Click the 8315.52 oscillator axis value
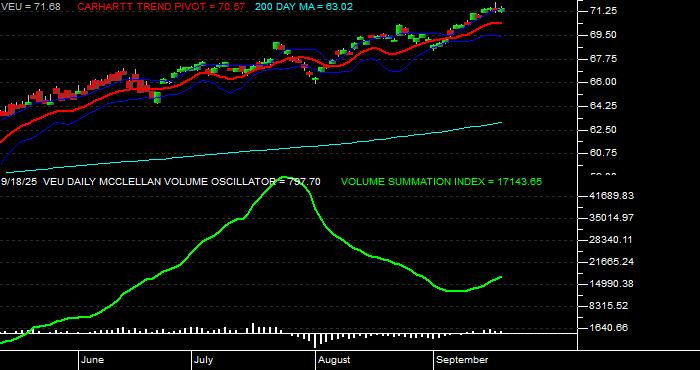The image size is (700, 370). [609, 306]
